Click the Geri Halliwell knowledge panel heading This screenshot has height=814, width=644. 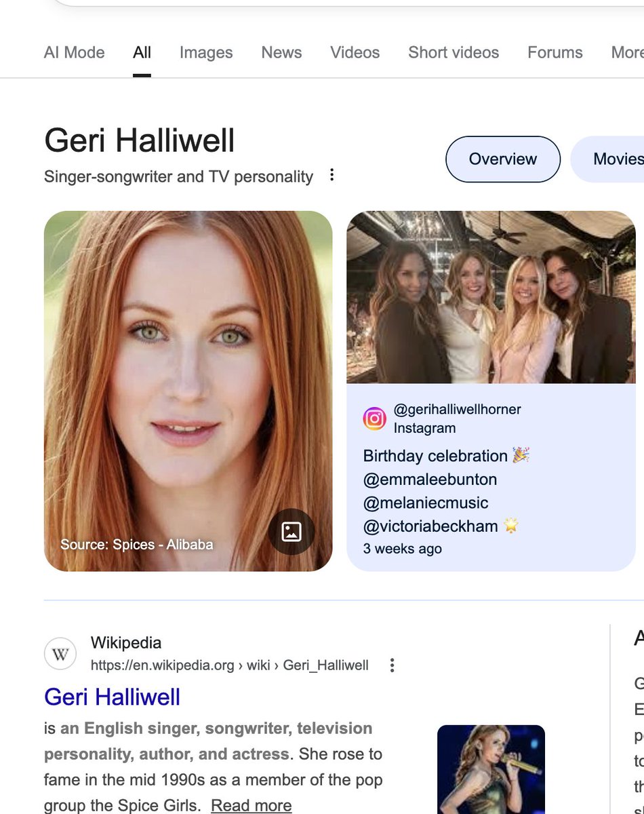[x=140, y=140]
